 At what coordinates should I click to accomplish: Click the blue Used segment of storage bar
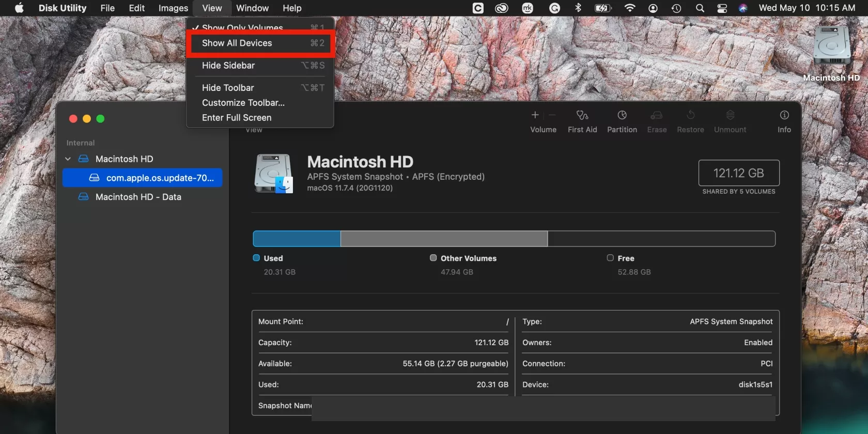click(x=297, y=239)
